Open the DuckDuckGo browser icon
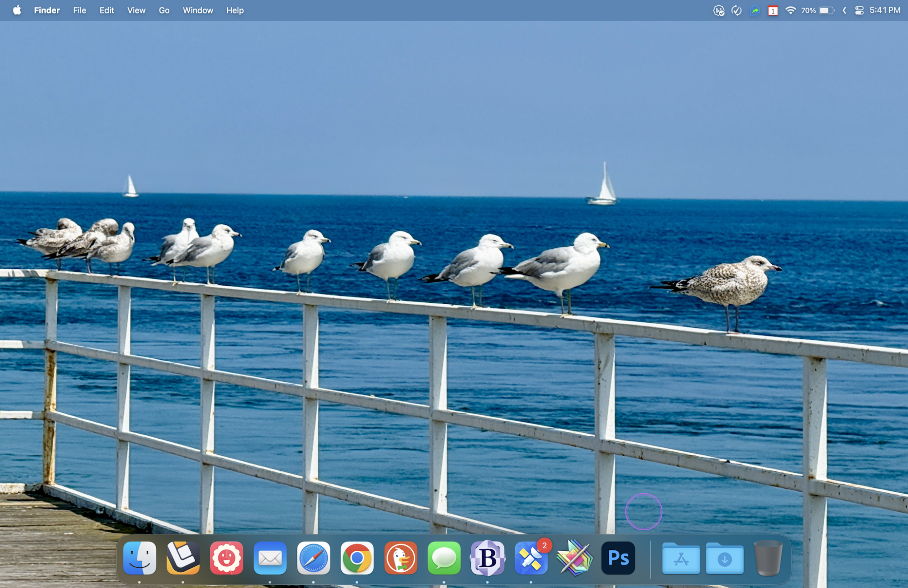The height and width of the screenshot is (588, 908). [400, 558]
